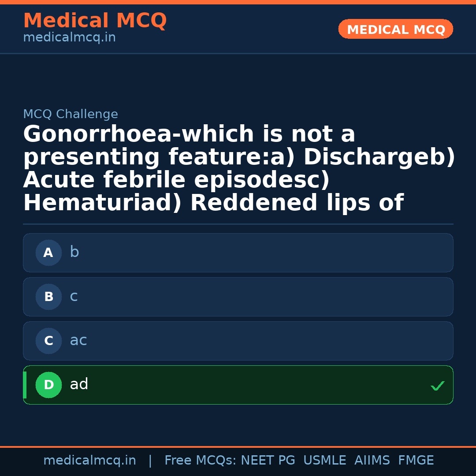Click the circular C option icon
The image size is (476, 476).
[48, 341]
